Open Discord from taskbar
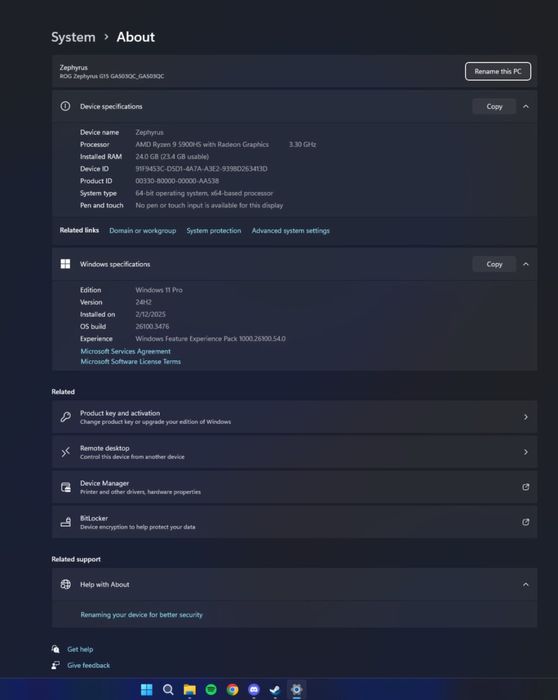The image size is (558, 700). [254, 689]
